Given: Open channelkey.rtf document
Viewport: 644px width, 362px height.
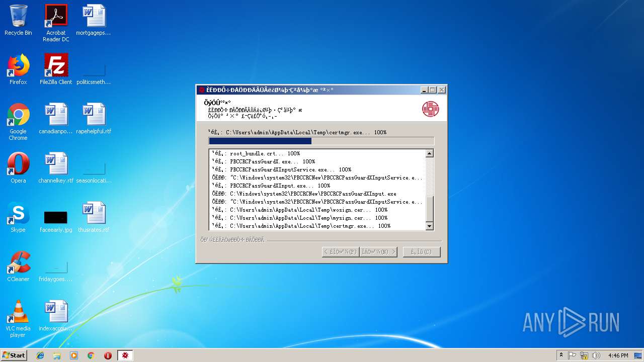Looking at the screenshot, I should click(56, 168).
